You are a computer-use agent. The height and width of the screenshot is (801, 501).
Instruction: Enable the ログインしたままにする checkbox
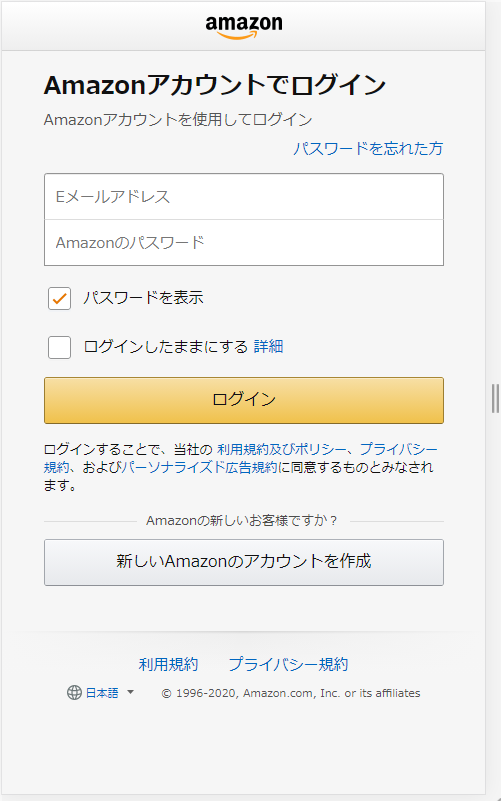[59, 347]
